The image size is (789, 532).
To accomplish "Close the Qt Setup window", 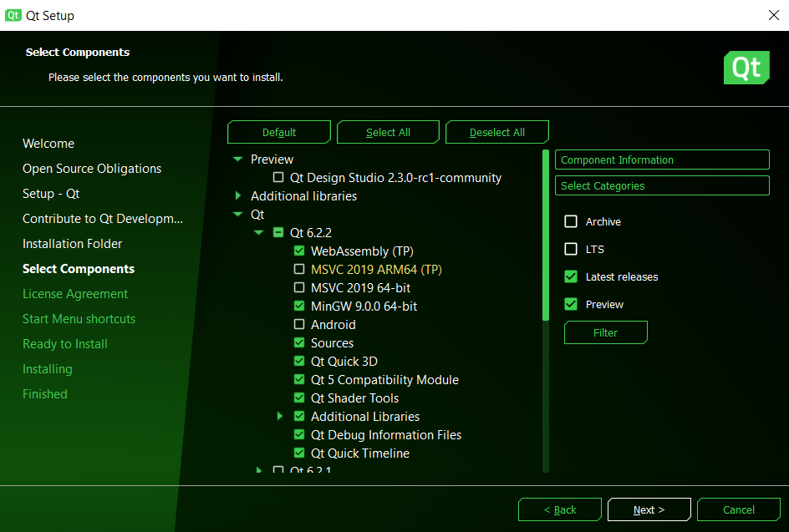I will 774,15.
